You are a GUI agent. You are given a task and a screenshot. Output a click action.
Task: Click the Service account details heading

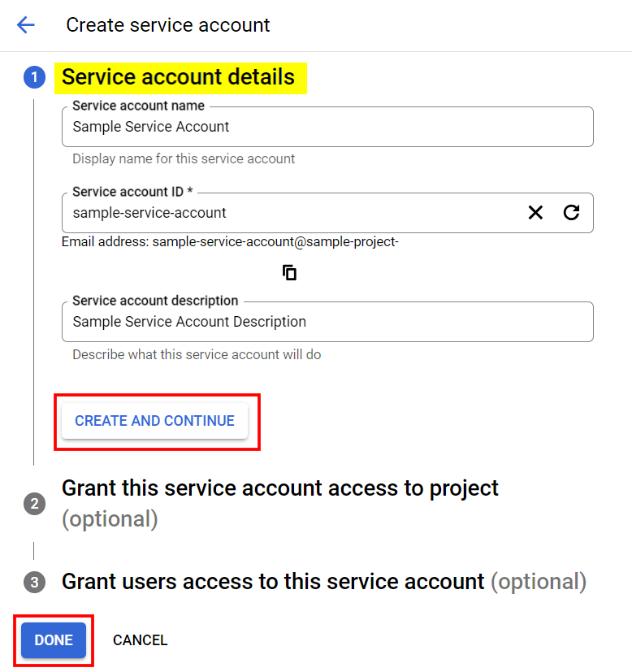click(x=179, y=78)
